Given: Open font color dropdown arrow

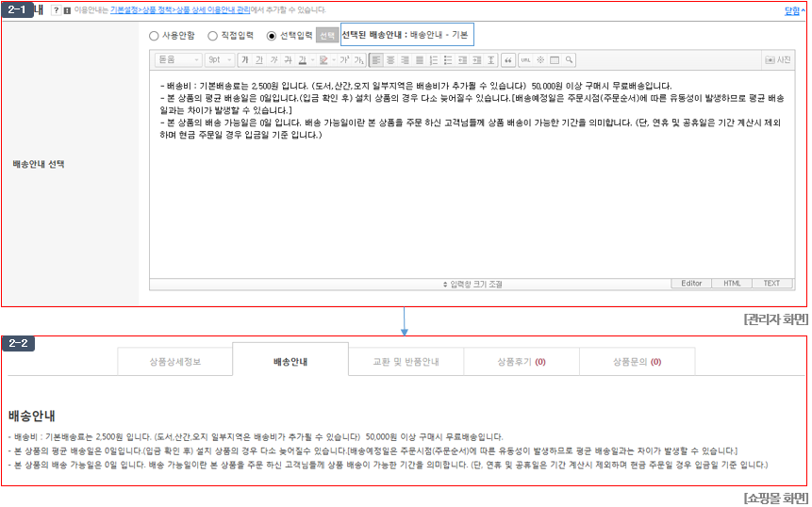Looking at the screenshot, I should coord(312,60).
